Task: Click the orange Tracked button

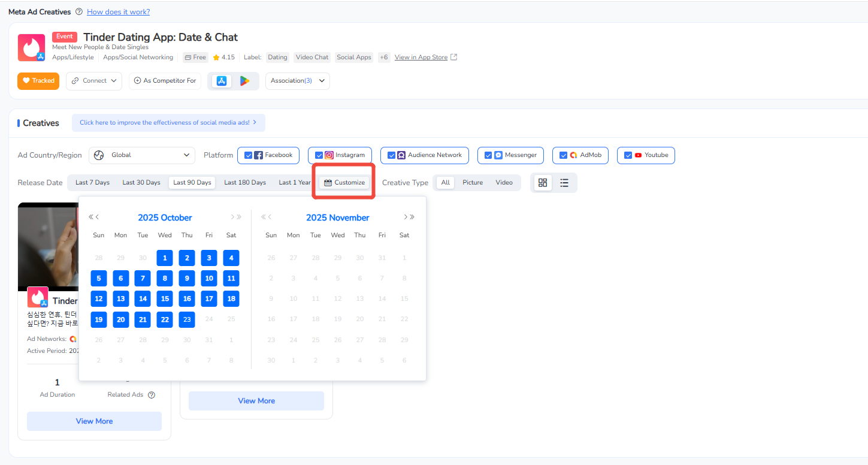Action: tap(38, 81)
